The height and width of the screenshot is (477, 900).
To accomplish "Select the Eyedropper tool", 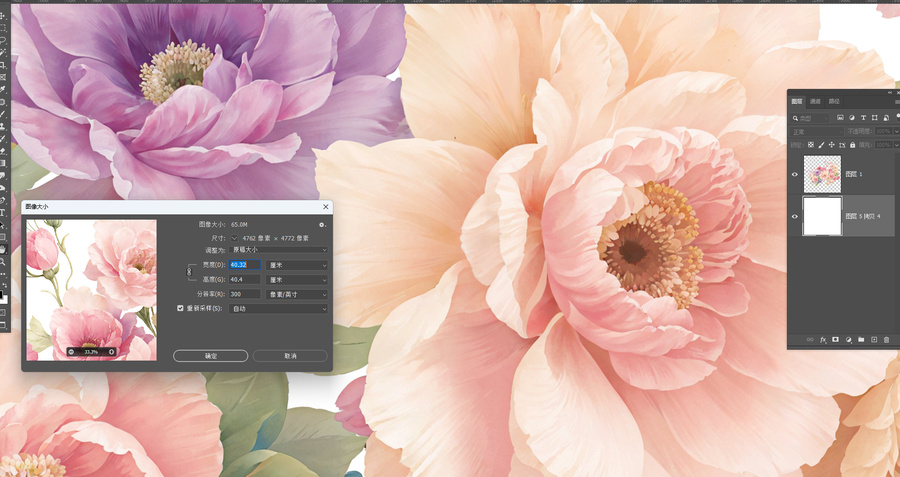I will [x=3, y=89].
